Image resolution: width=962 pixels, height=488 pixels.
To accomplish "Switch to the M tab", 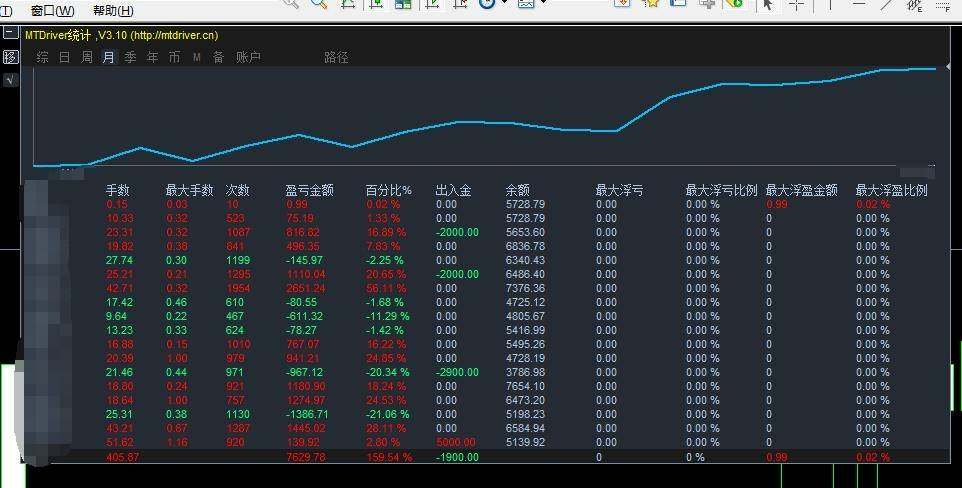I will [196, 57].
